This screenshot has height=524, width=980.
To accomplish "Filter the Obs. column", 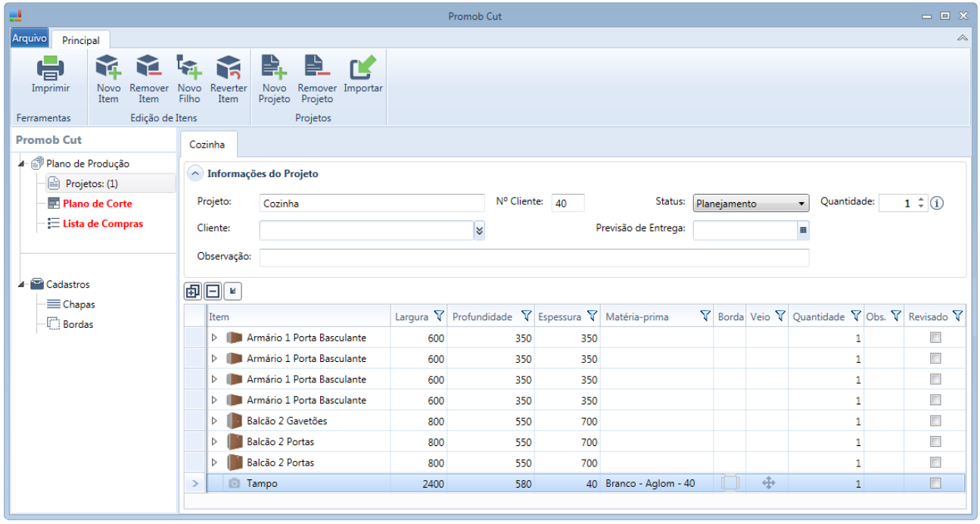I will pos(895,317).
